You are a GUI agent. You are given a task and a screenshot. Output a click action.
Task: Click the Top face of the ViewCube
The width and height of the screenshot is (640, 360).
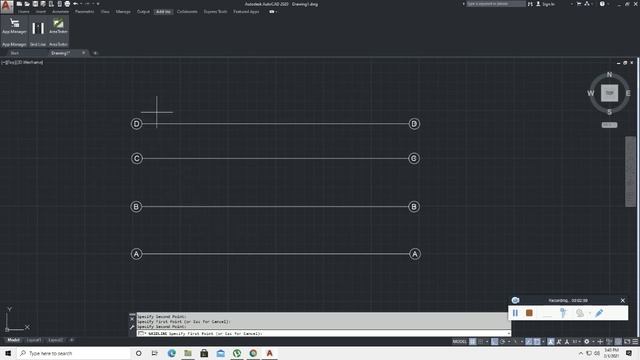[609, 93]
